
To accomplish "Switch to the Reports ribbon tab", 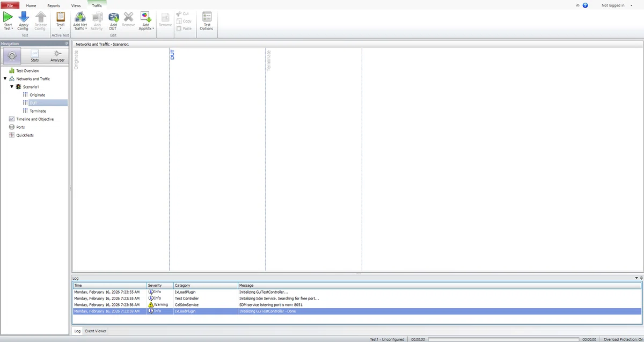I will 54,5.
